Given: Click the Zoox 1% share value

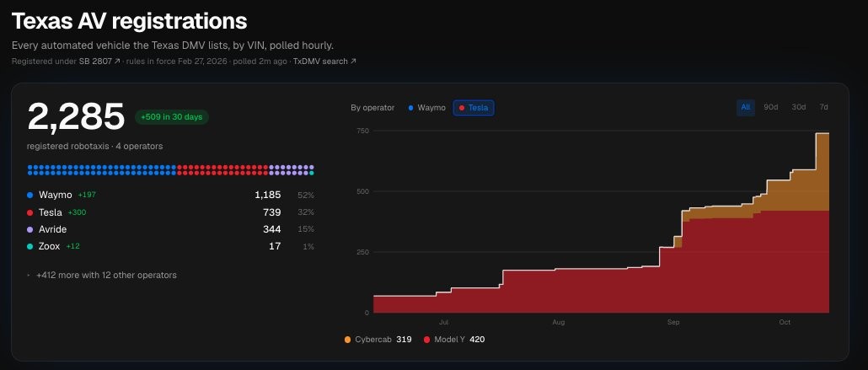Looking at the screenshot, I should click(x=308, y=246).
